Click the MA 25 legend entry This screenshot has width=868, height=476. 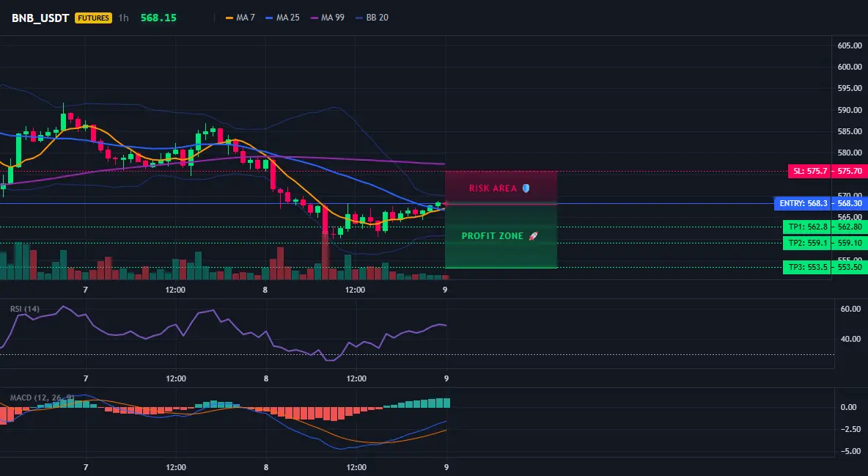click(282, 18)
